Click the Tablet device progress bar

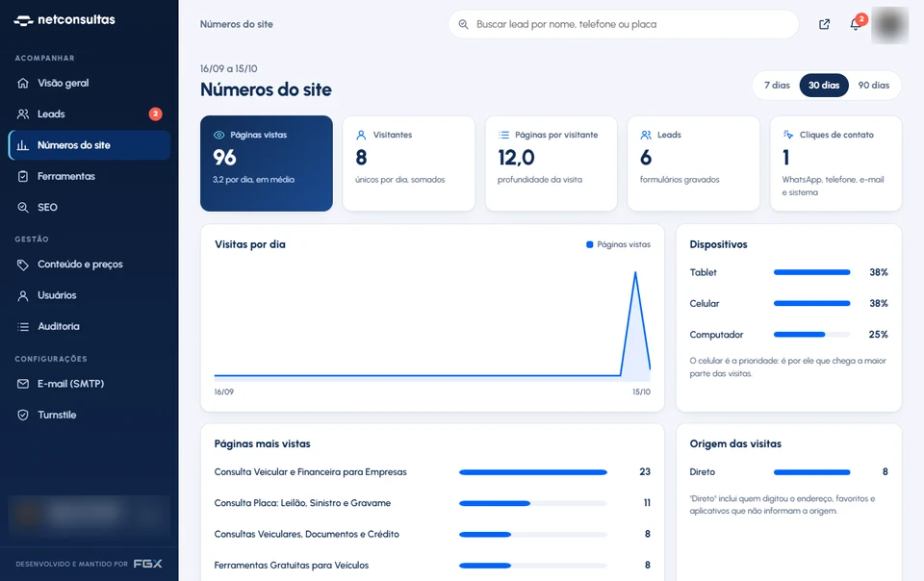[812, 272]
